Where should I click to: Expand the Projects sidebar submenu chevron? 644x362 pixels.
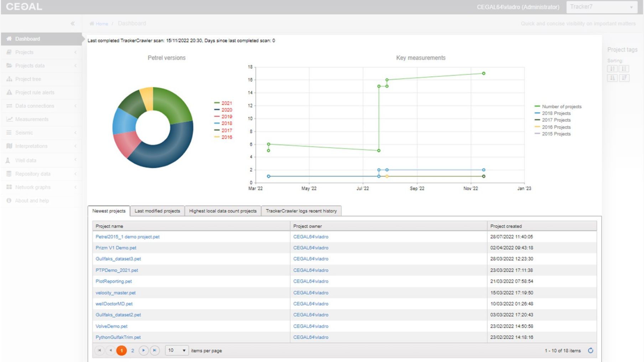(x=76, y=52)
